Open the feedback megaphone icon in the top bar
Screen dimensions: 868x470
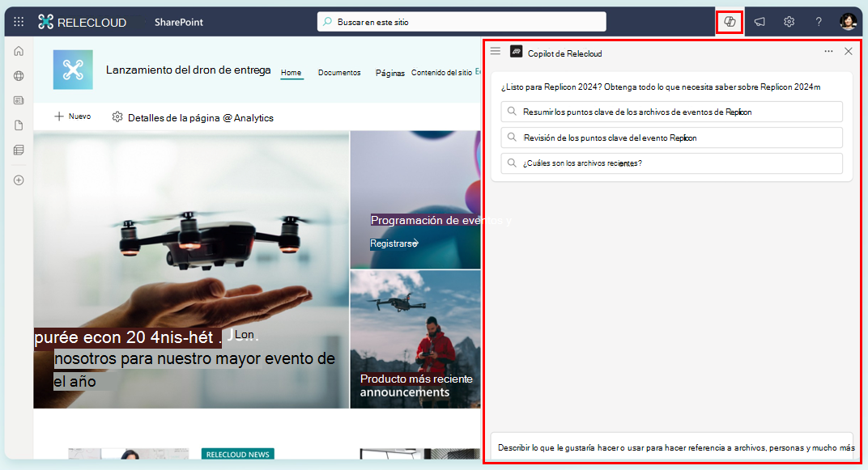point(759,21)
